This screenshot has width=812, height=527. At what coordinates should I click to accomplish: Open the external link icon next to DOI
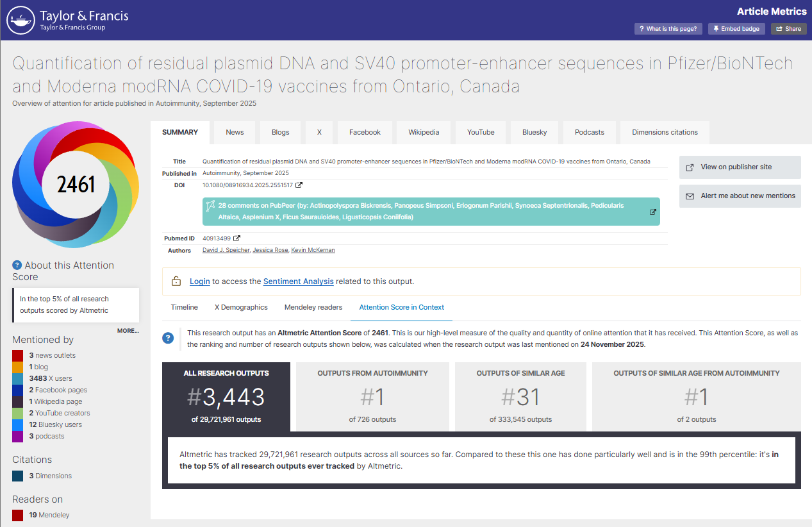pyautogui.click(x=299, y=185)
